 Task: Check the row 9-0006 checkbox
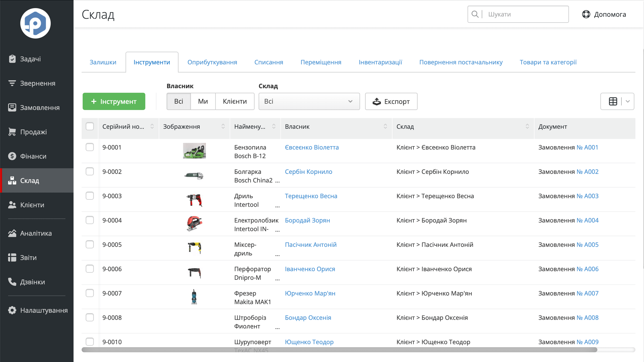[90, 269]
